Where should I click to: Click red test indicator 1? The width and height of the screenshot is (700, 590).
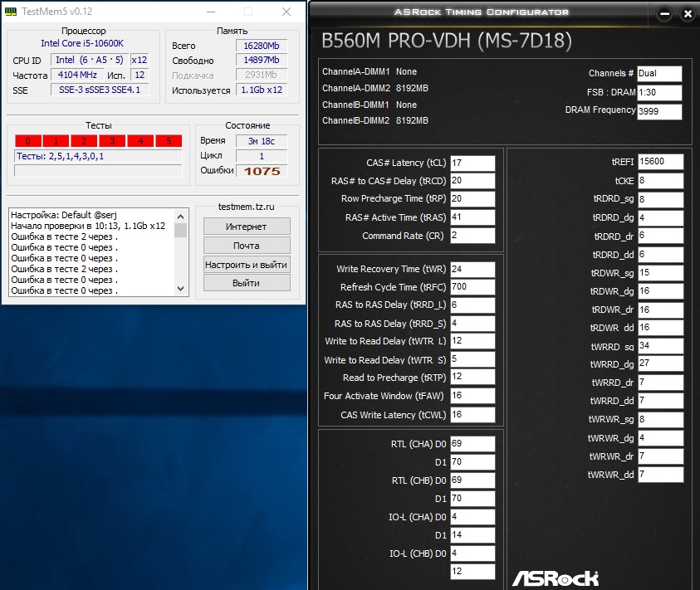(56, 141)
